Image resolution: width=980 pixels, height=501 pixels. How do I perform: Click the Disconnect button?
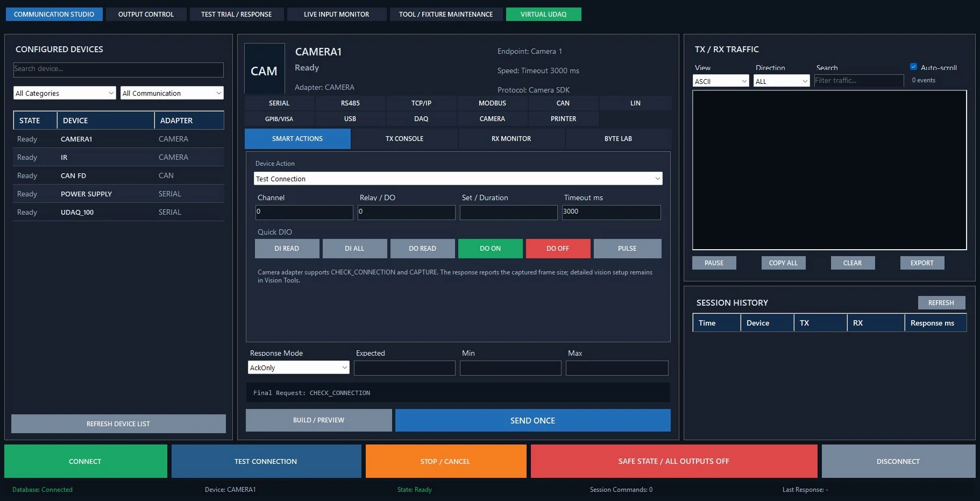pyautogui.click(x=898, y=461)
